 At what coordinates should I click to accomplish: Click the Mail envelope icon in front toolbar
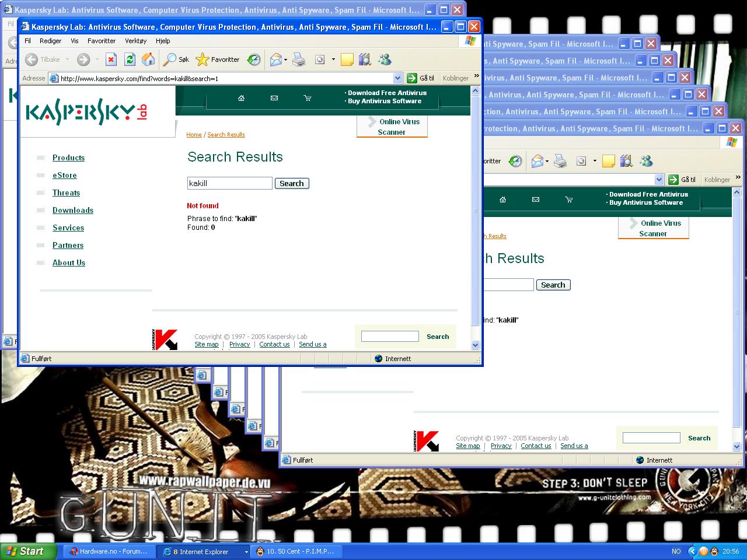tap(275, 60)
